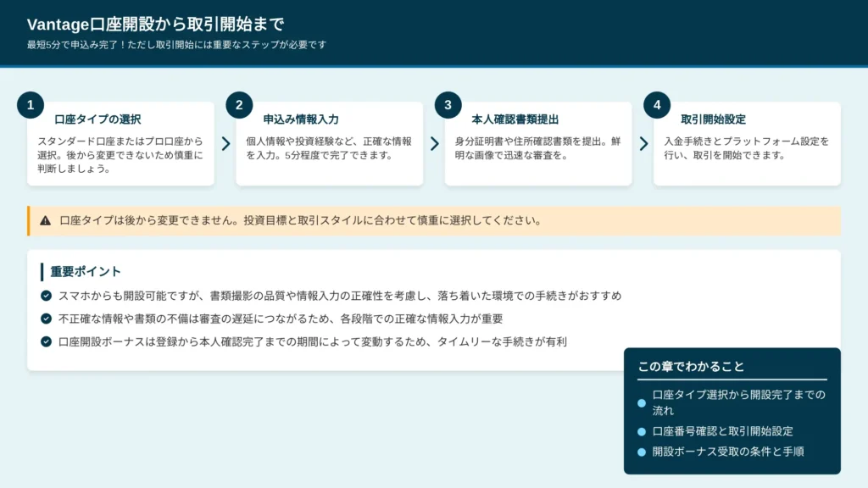Click the checkmark icon beside 不正確な情報や書類
Viewport: 868px width, 488px height.
tap(46, 319)
